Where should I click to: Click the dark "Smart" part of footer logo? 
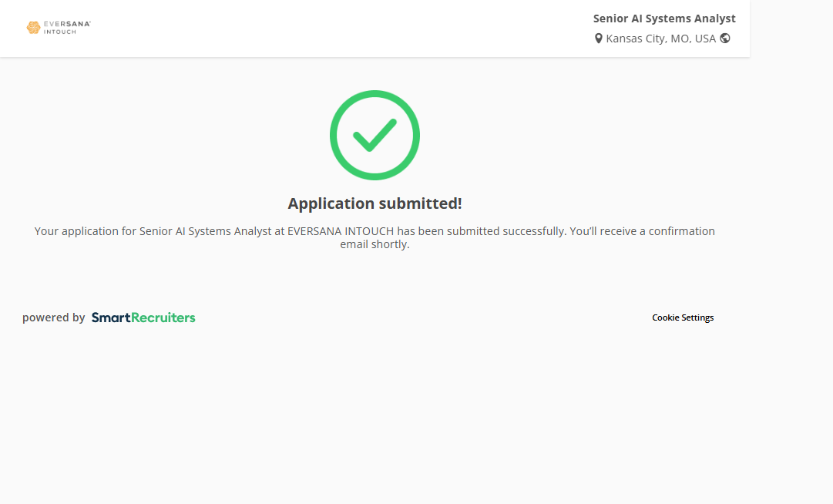pyautogui.click(x=111, y=318)
